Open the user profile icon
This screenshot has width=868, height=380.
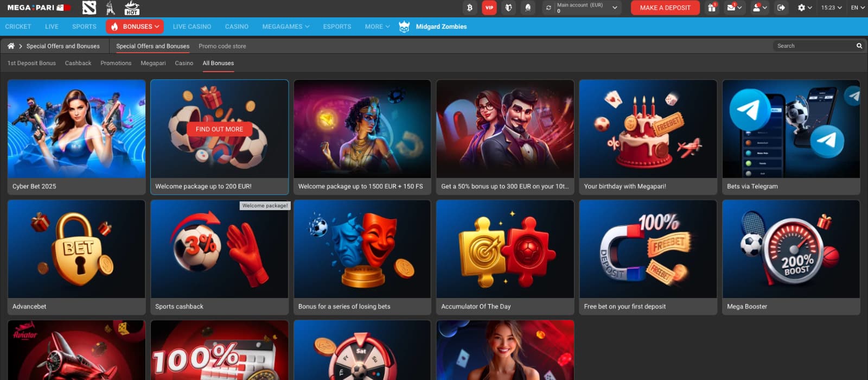point(759,8)
